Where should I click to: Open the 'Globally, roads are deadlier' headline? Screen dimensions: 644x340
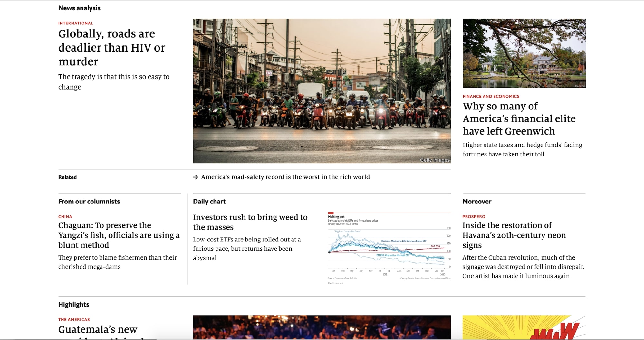click(x=111, y=47)
